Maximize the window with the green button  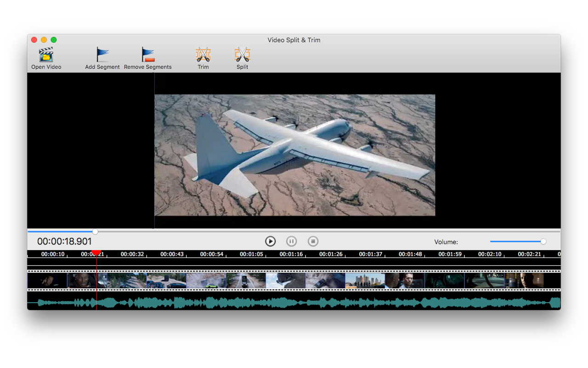tap(54, 40)
